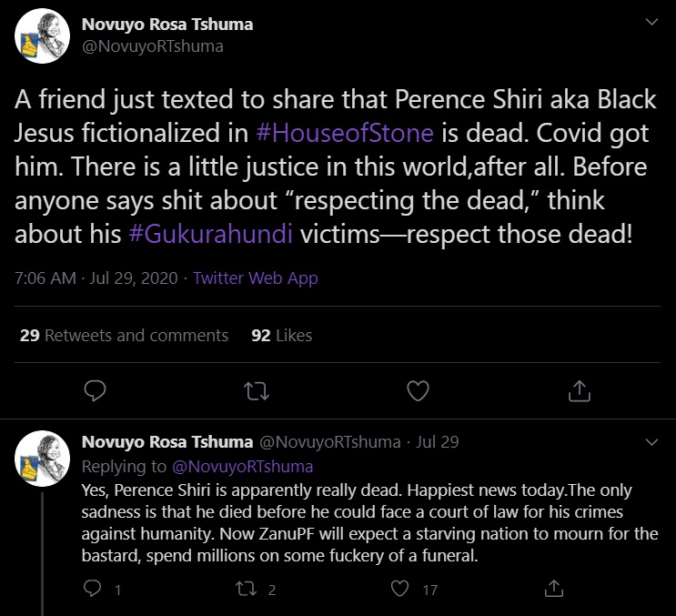Viewport: 676px width, 616px height.
Task: Open the #HouseofStone hashtag
Action: [x=346, y=133]
